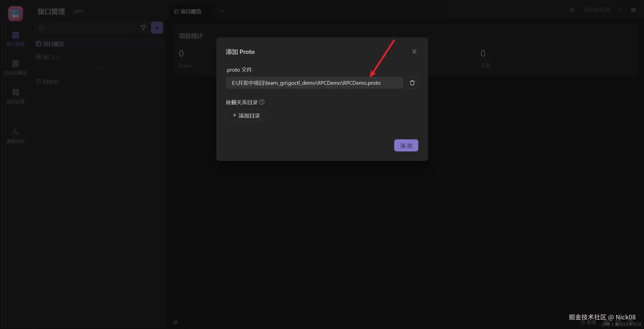Click the 添加目录 button
This screenshot has height=329, width=644.
[x=246, y=115]
